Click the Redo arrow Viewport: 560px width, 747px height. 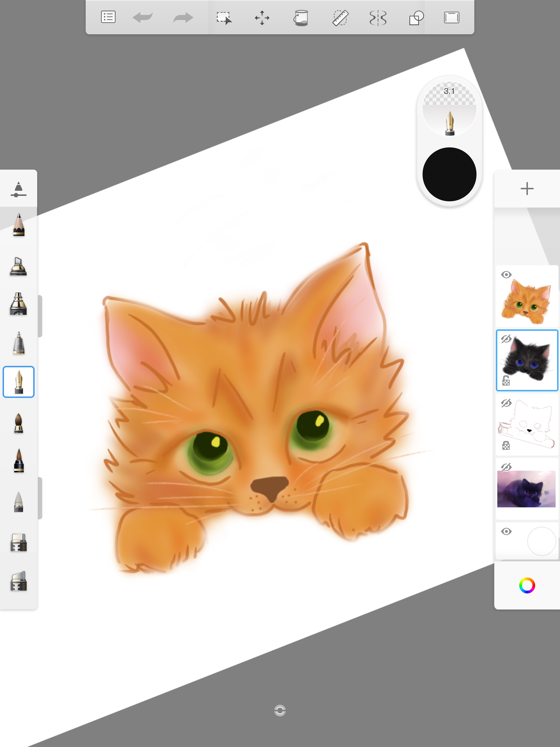click(183, 18)
